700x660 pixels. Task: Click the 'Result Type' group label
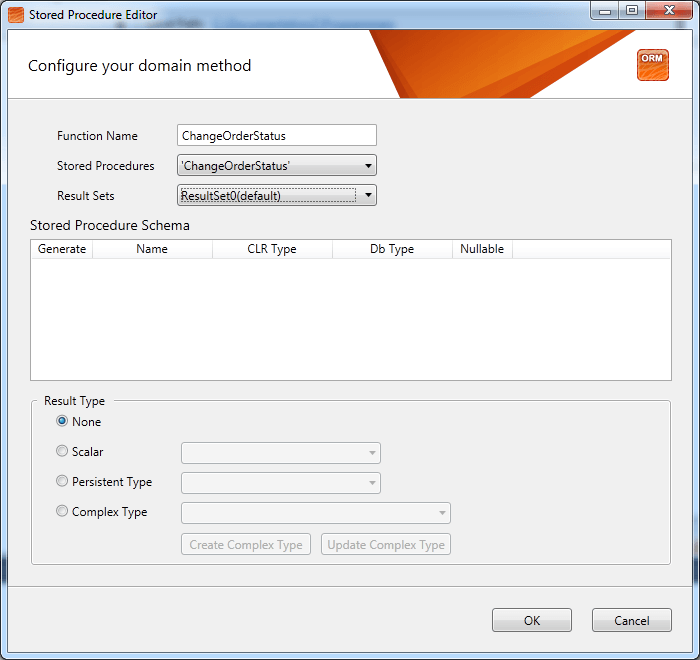tap(75, 401)
